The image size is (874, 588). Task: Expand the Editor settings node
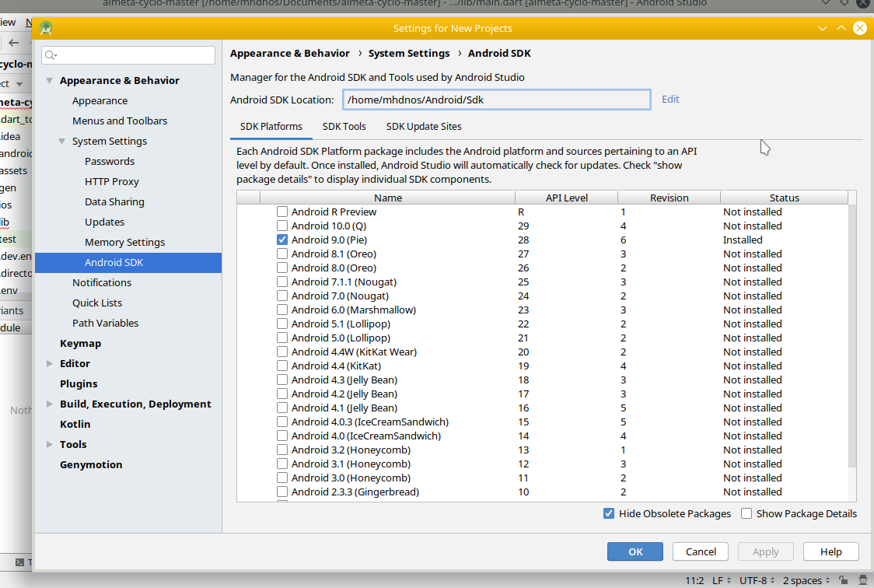pyautogui.click(x=50, y=363)
